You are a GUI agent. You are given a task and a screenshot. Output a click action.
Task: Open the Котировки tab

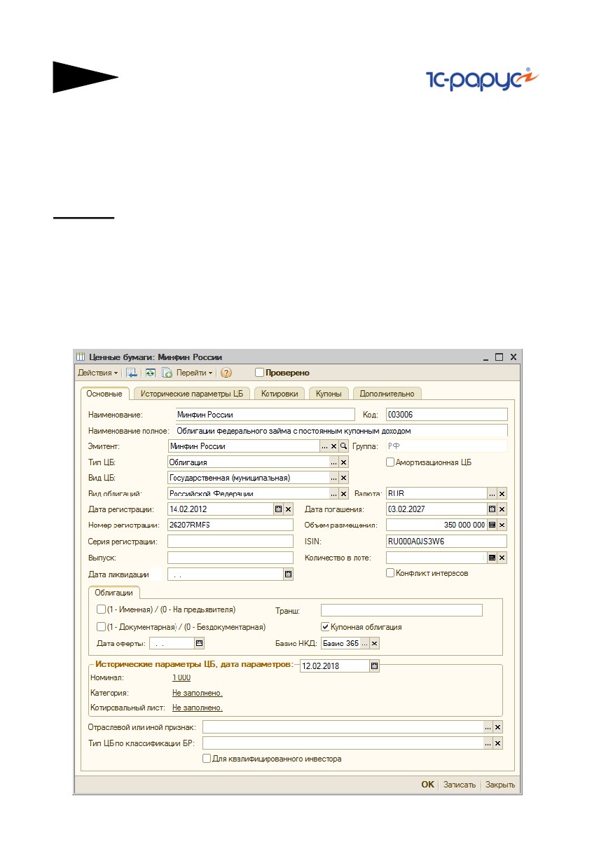[280, 394]
